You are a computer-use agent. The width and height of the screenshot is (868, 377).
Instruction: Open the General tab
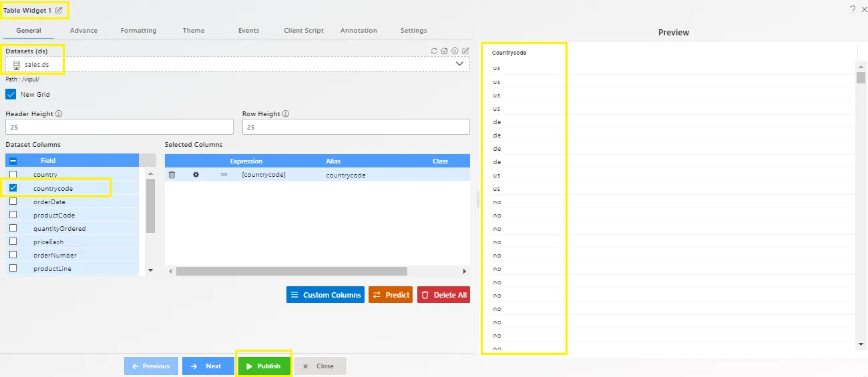[x=29, y=31]
